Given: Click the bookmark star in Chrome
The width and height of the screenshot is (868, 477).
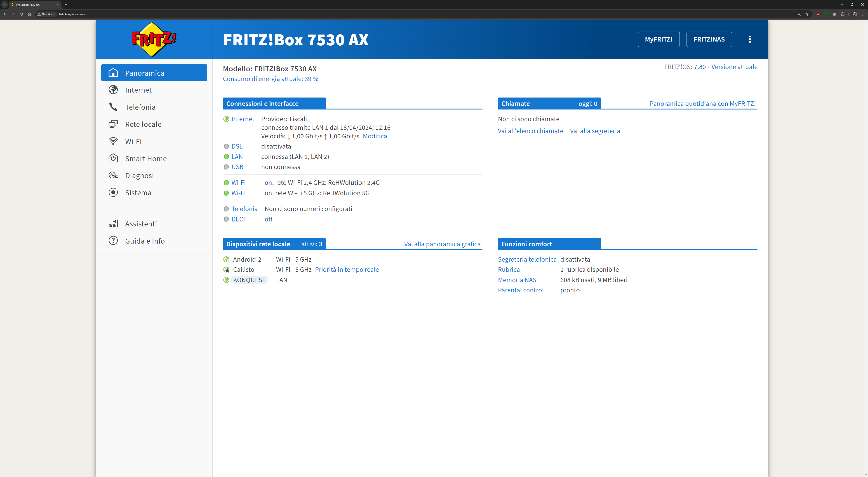Looking at the screenshot, I should [x=807, y=14].
